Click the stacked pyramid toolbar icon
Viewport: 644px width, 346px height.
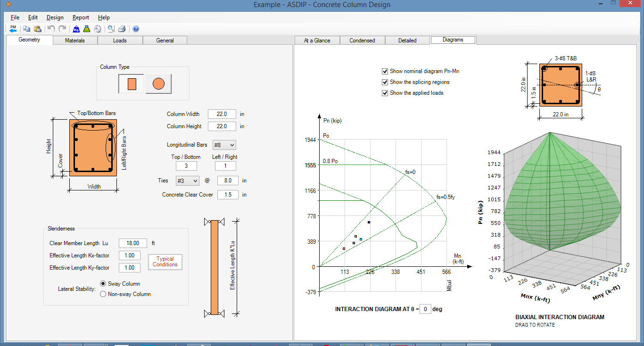point(87,29)
